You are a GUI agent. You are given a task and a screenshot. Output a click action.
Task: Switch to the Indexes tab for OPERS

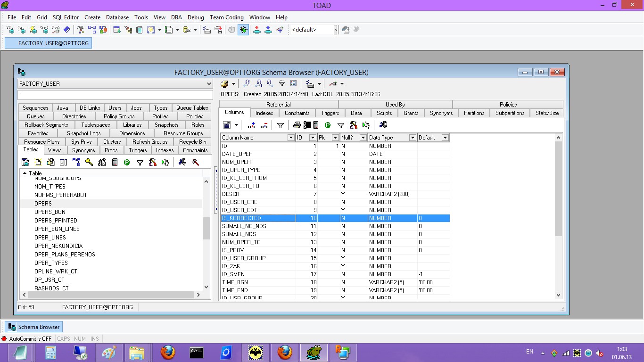coord(264,113)
